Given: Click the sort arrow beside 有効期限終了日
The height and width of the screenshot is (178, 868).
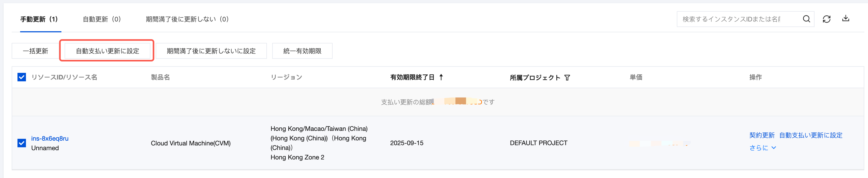Looking at the screenshot, I should click(x=441, y=77).
